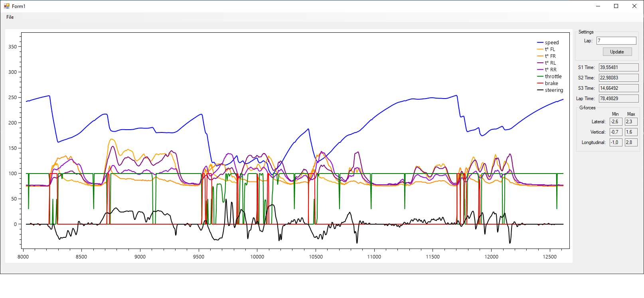Click the Lateral Min G-force box

[616, 122]
